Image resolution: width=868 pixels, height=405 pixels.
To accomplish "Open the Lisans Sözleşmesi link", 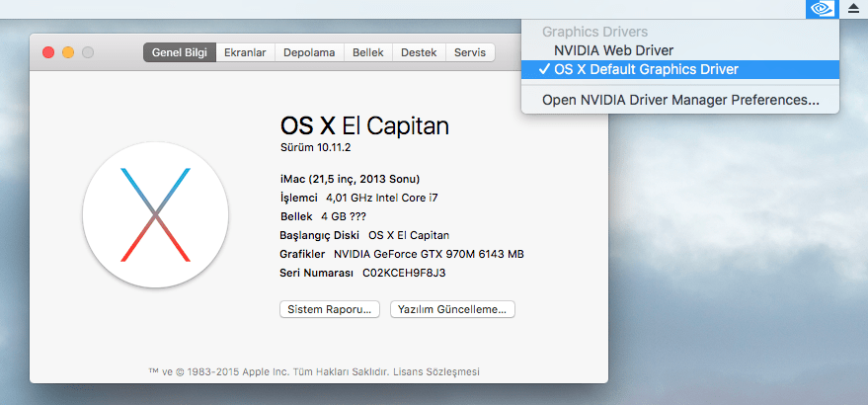I will pyautogui.click(x=436, y=371).
